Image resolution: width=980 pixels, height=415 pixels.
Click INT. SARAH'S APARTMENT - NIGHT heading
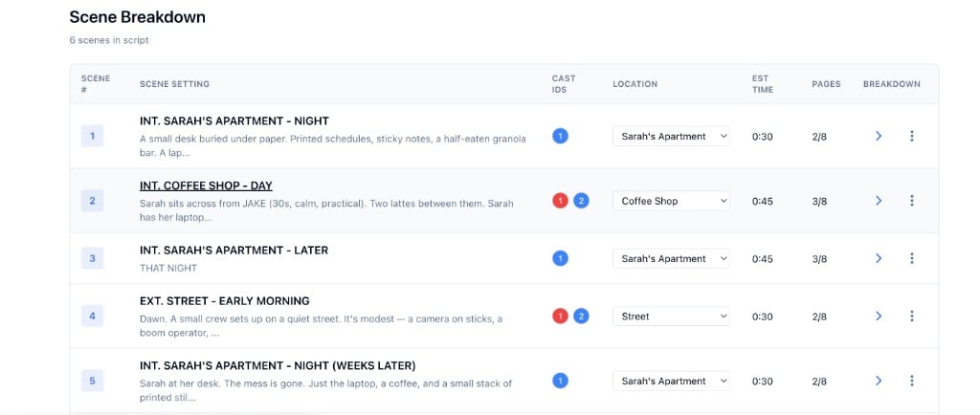(234, 121)
